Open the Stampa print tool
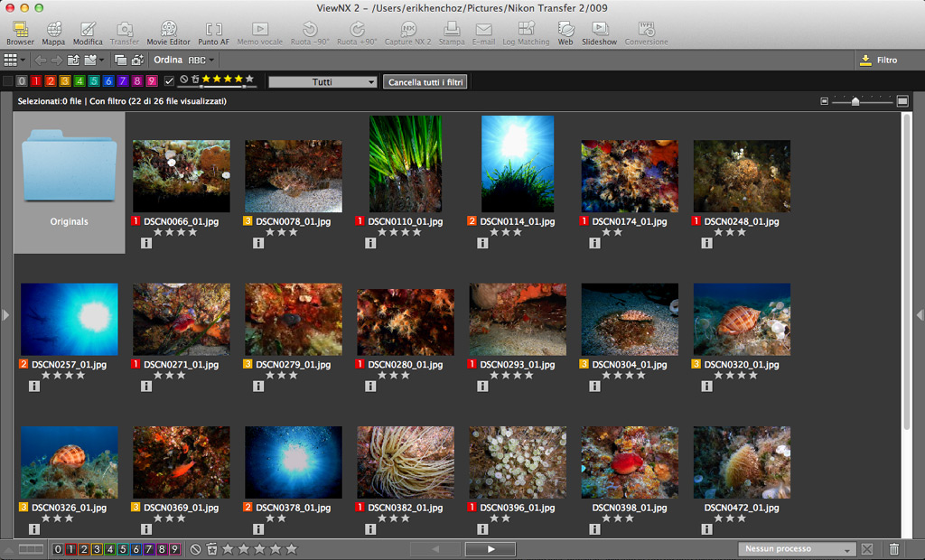 (452, 33)
